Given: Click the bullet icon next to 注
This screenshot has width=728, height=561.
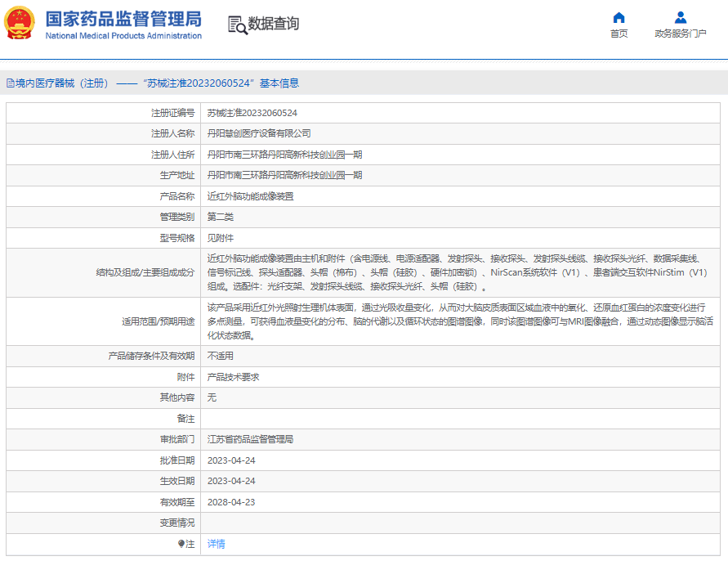Looking at the screenshot, I should point(181,543).
